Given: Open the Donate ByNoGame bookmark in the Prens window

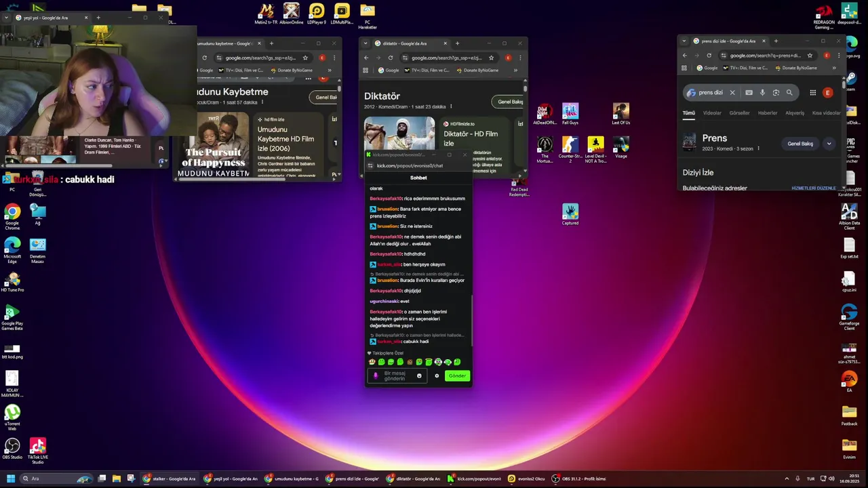Looking at the screenshot, I should click(797, 68).
